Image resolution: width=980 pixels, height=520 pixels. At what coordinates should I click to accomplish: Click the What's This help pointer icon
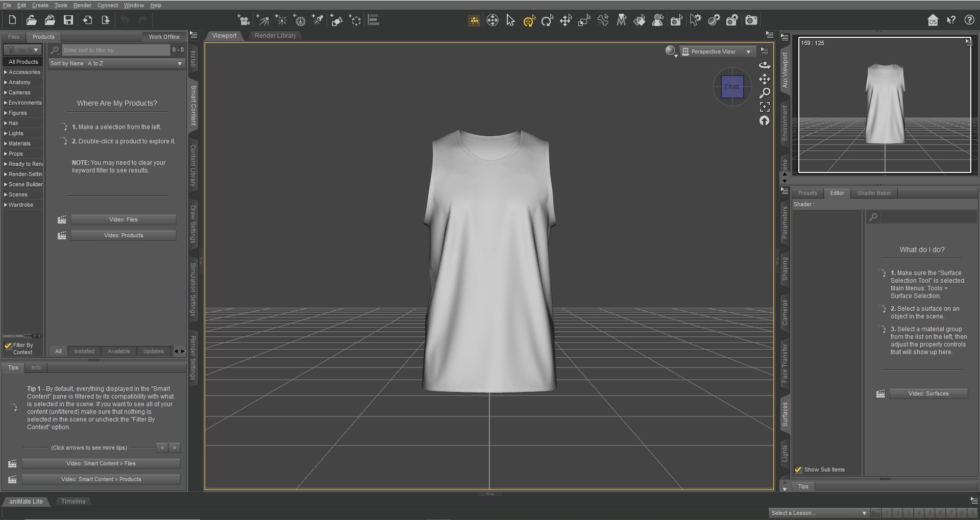951,20
